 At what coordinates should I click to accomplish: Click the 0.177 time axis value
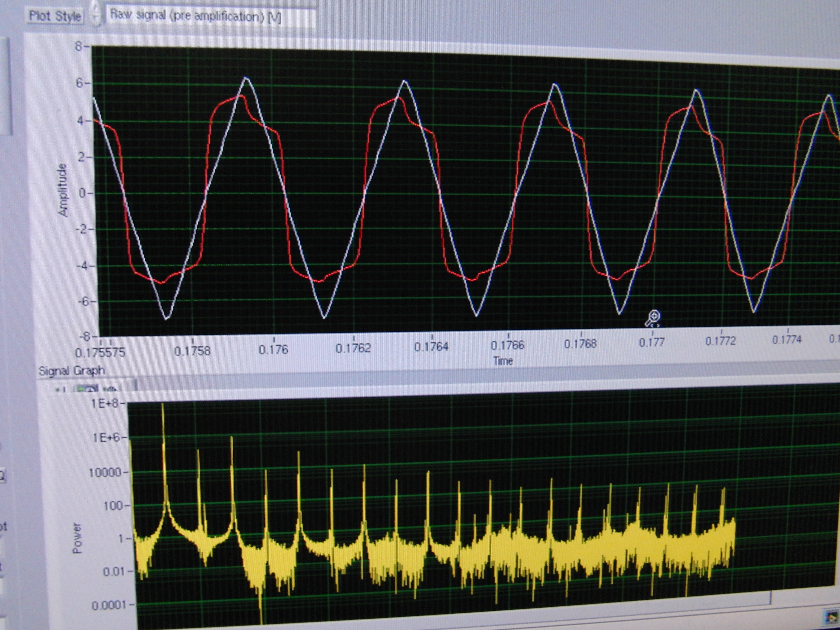pyautogui.click(x=652, y=342)
